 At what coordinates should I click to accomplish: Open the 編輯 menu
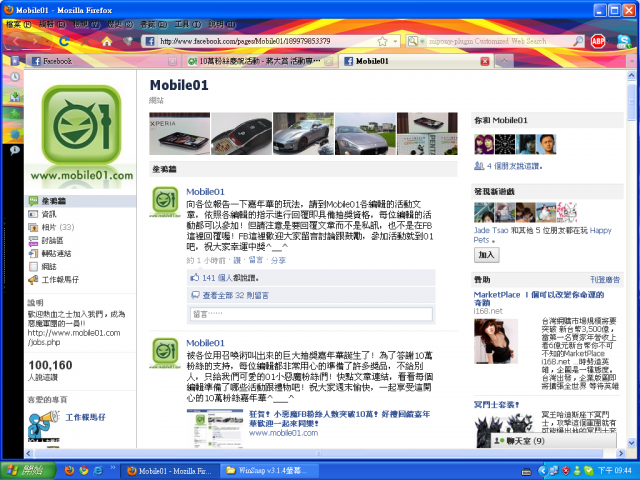(x=52, y=24)
